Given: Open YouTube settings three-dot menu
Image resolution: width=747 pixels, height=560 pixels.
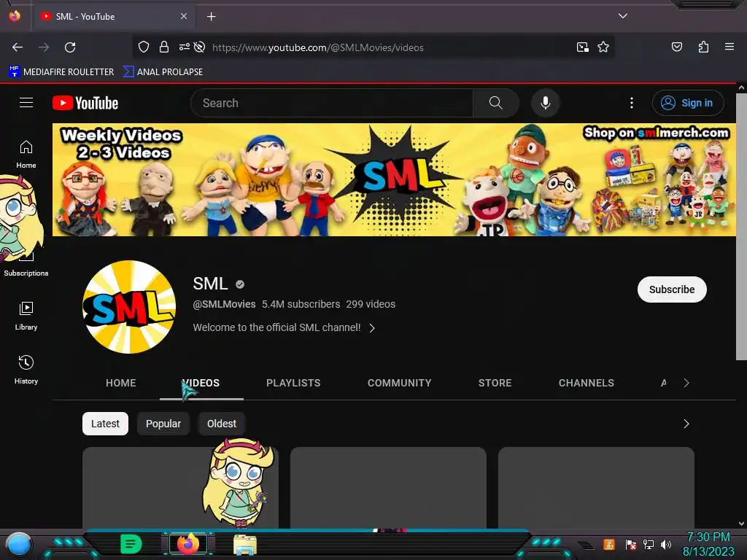Looking at the screenshot, I should click(632, 103).
